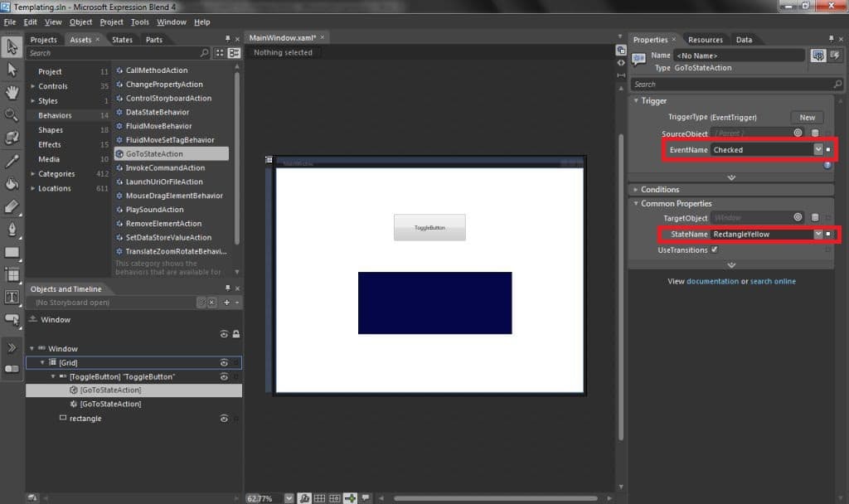Click the New button beside TriggerType
This screenshot has width=849, height=504.
(805, 117)
